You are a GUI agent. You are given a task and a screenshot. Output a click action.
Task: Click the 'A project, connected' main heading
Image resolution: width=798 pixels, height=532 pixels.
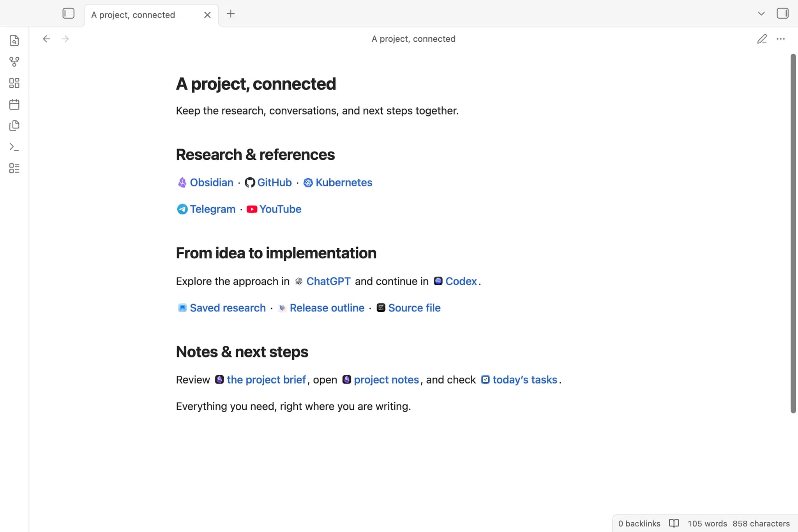256,84
